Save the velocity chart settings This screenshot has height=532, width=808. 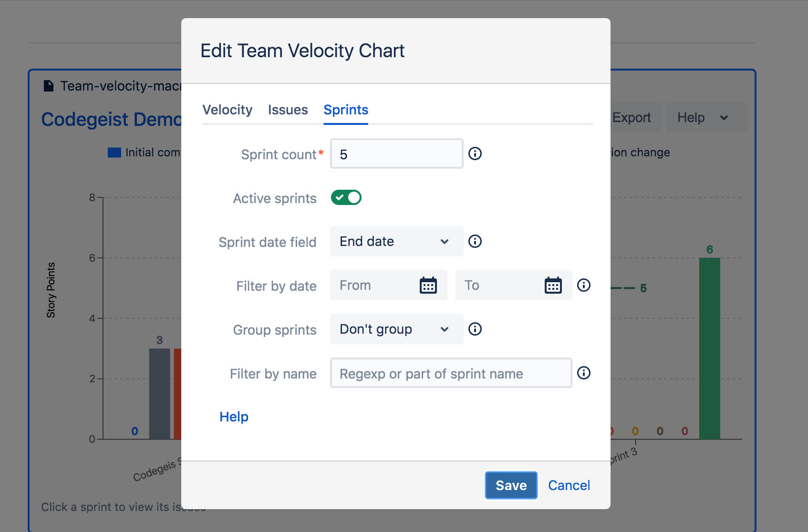[511, 485]
